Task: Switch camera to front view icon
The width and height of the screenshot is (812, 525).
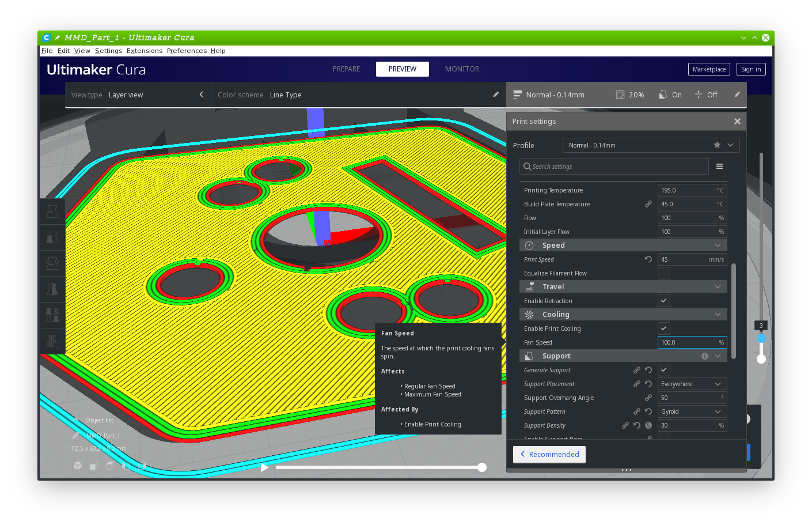Action: [94, 466]
